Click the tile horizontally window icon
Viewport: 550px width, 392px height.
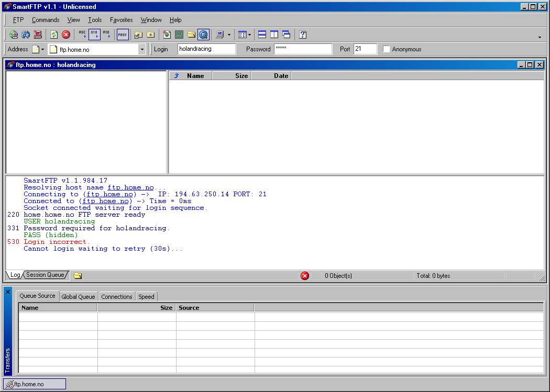262,35
